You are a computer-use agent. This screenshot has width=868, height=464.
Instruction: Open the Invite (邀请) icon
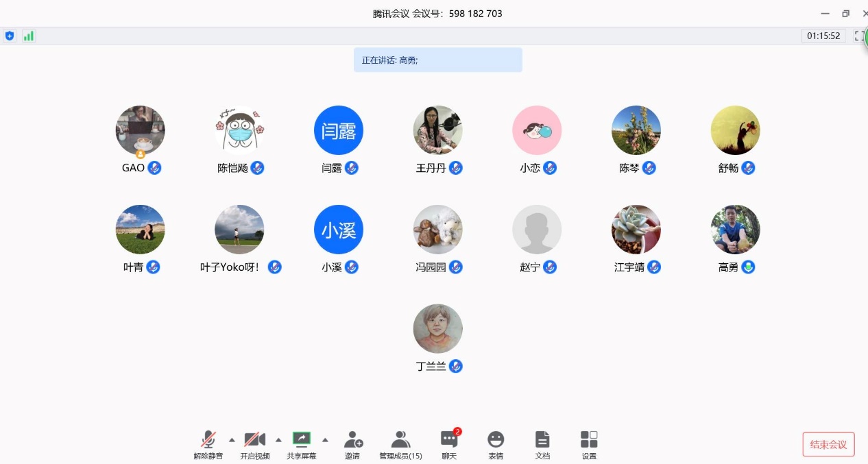352,445
